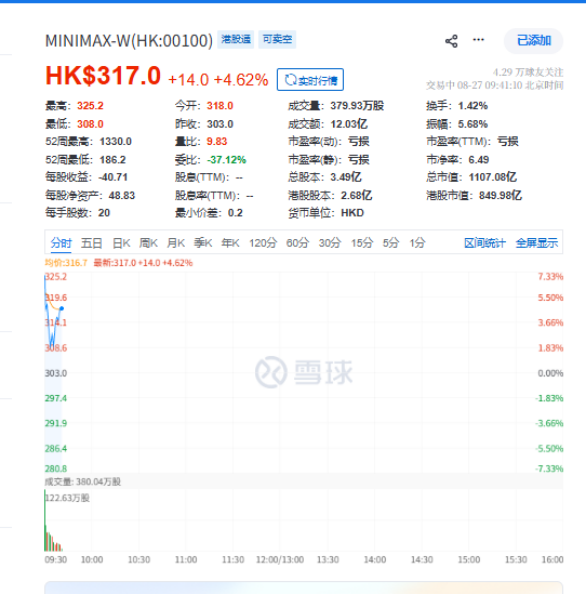Click the 每股净资产 value 48.83
The height and width of the screenshot is (594, 586).
122,195
